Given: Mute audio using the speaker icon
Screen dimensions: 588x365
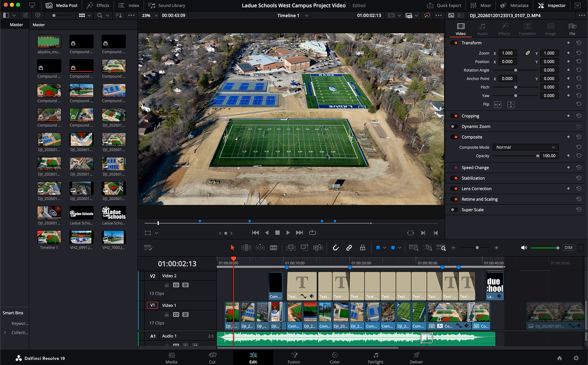Looking at the screenshot, I should coord(524,248).
